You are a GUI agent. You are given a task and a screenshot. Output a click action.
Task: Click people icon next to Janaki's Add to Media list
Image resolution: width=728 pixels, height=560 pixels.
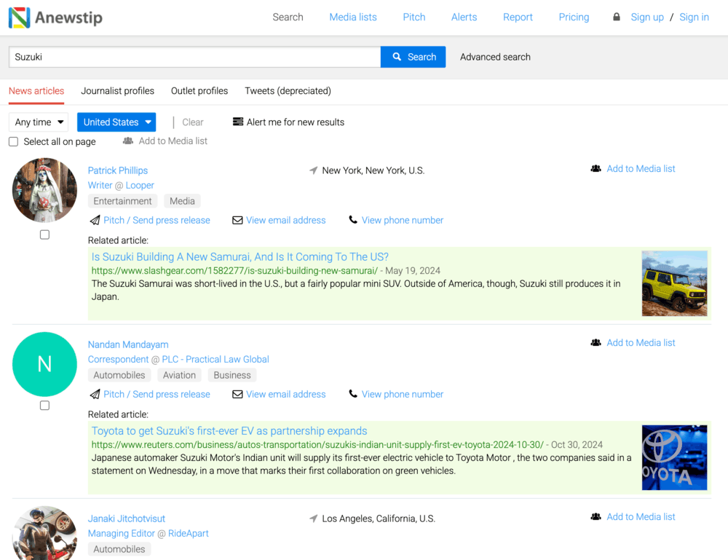(x=596, y=516)
